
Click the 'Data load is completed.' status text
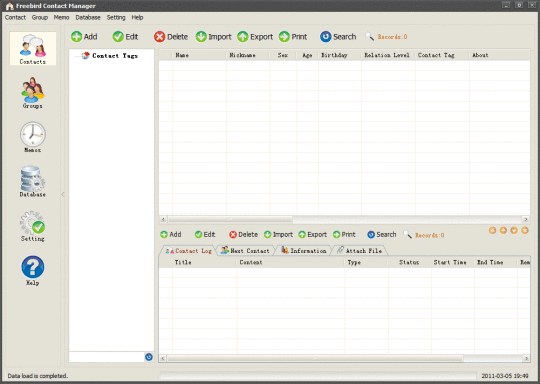(38, 376)
